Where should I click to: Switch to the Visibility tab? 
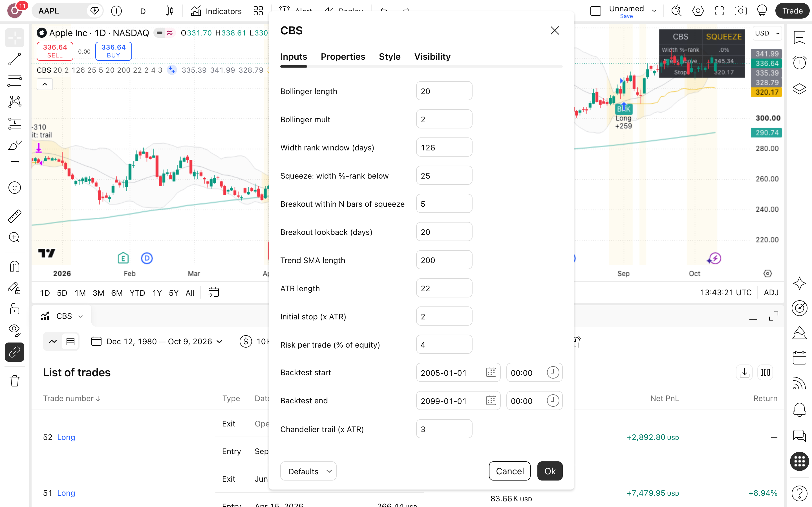[432, 57]
